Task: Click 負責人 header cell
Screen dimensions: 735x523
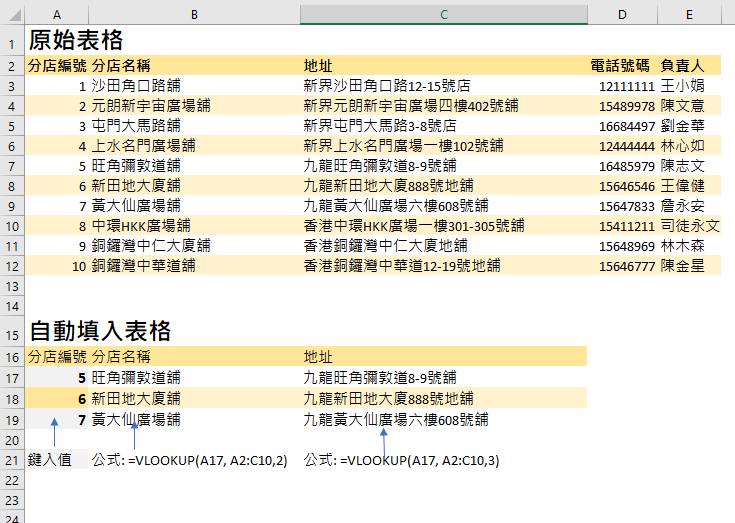Action: pyautogui.click(x=682, y=66)
